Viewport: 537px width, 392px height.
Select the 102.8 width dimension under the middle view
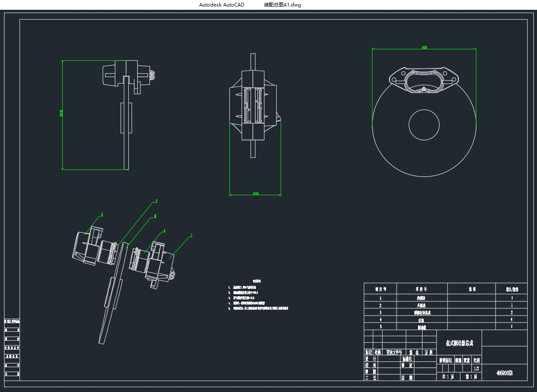click(255, 194)
